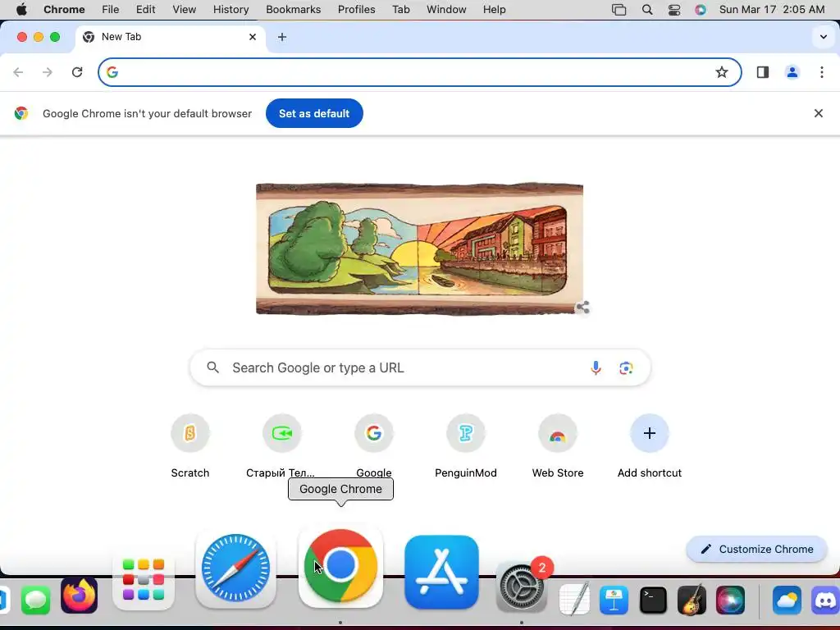840x630 pixels.
Task: Go forward with the forward arrow
Action: tap(48, 72)
